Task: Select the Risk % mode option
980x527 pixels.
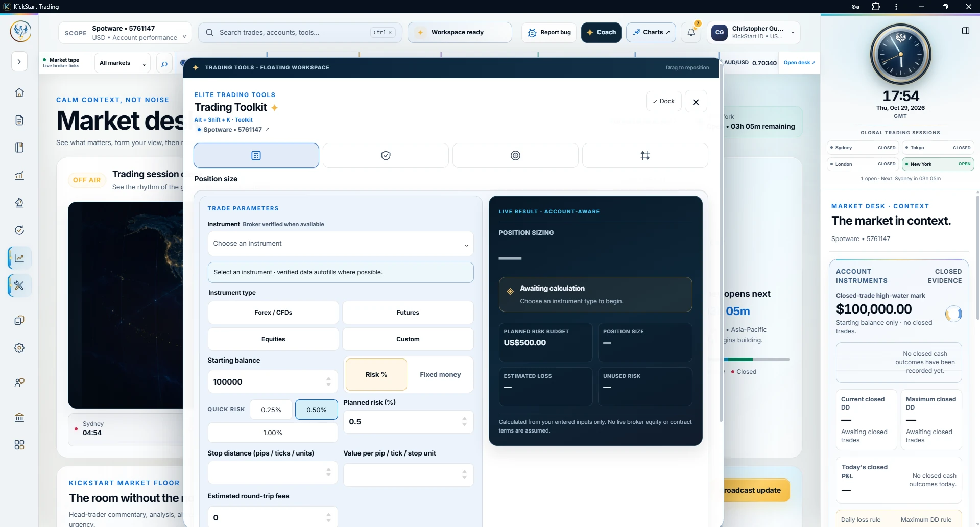Action: point(376,374)
